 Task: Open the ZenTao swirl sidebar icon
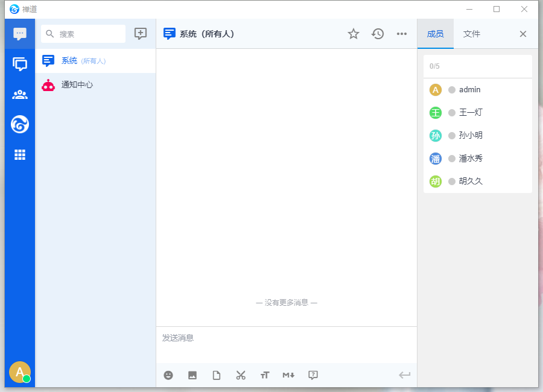click(x=20, y=124)
